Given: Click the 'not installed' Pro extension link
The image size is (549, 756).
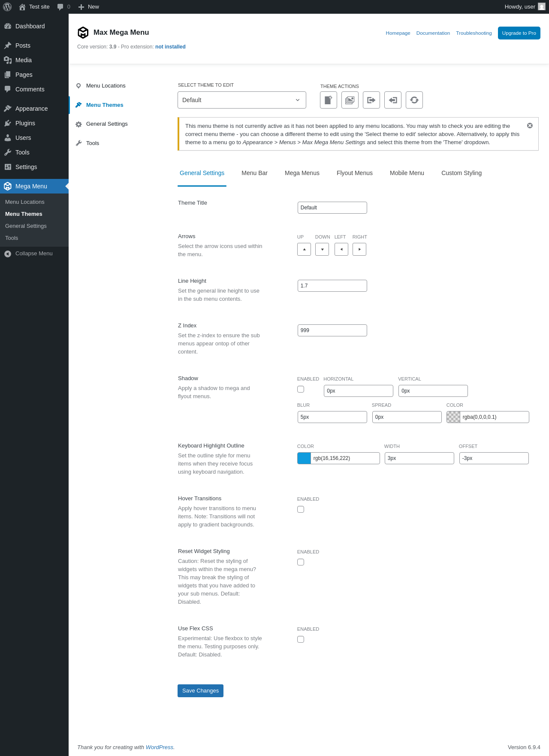Looking at the screenshot, I should pos(170,47).
